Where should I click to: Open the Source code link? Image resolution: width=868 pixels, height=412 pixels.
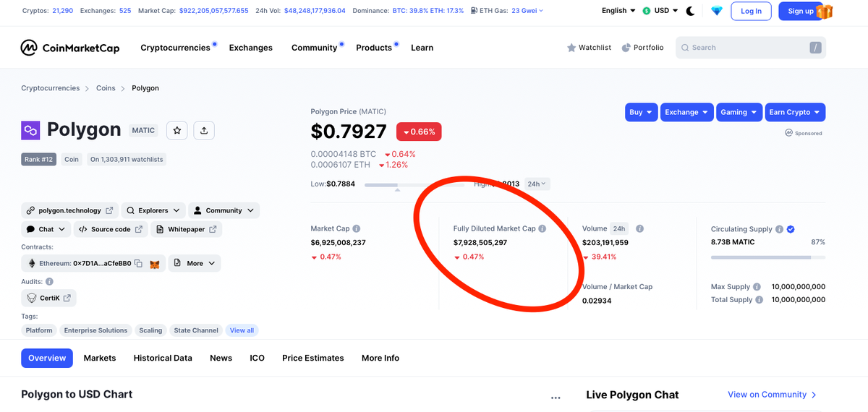[x=111, y=229]
